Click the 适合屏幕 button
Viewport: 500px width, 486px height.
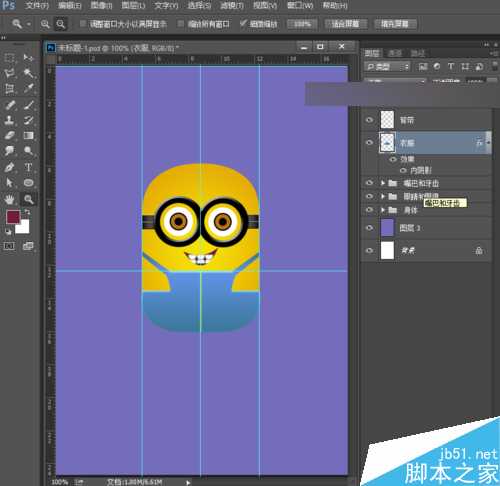(345, 24)
